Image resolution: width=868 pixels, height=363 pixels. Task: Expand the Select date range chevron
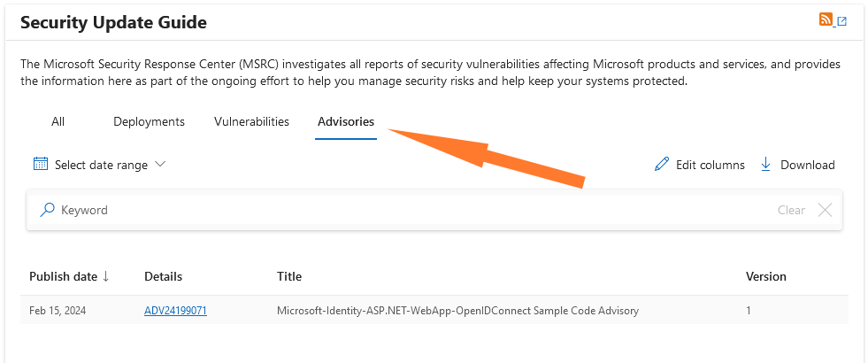tap(160, 164)
